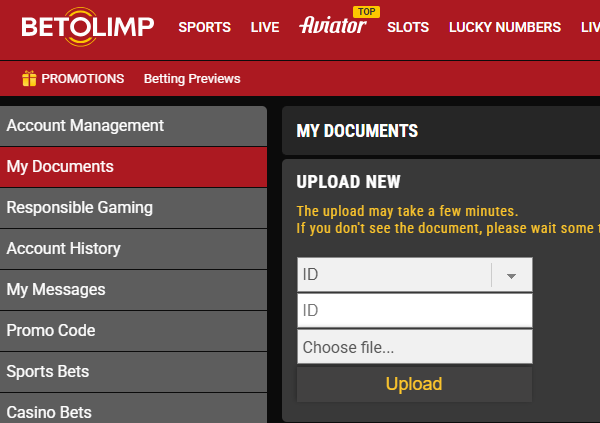Open Account History in the sidebar
This screenshot has width=600, height=423.
tap(133, 249)
